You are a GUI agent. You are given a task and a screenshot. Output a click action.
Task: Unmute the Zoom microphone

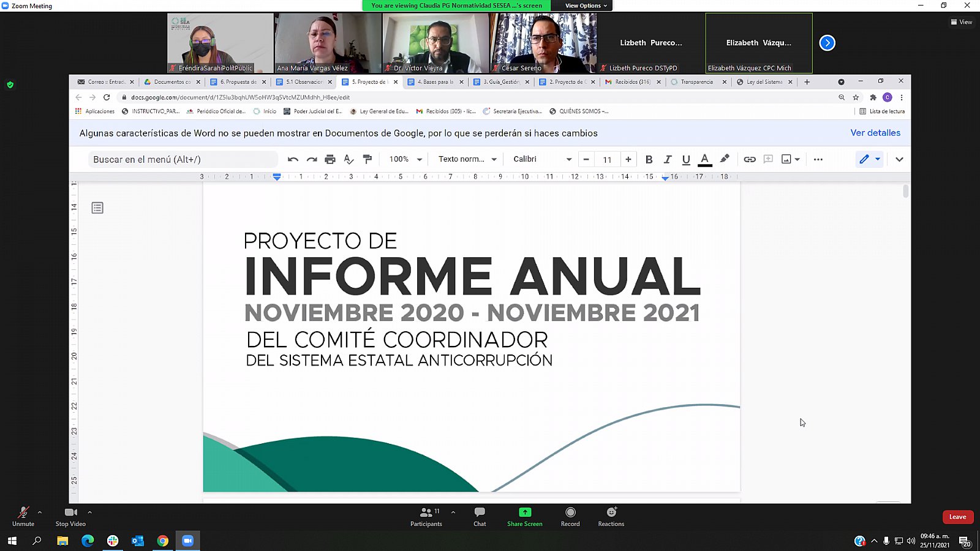(x=23, y=516)
